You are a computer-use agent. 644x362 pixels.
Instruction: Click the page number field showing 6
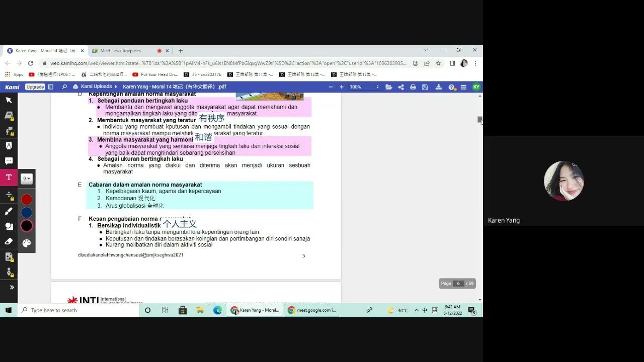coord(458,284)
